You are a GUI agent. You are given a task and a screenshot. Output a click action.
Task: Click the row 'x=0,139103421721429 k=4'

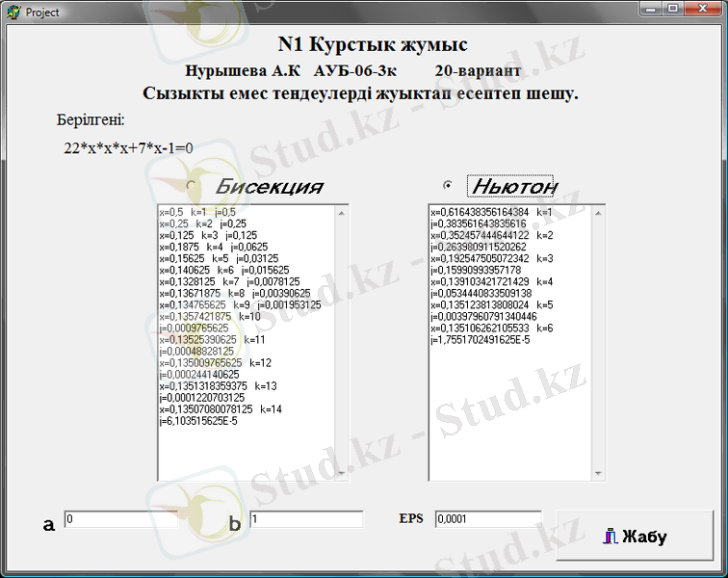(492, 282)
